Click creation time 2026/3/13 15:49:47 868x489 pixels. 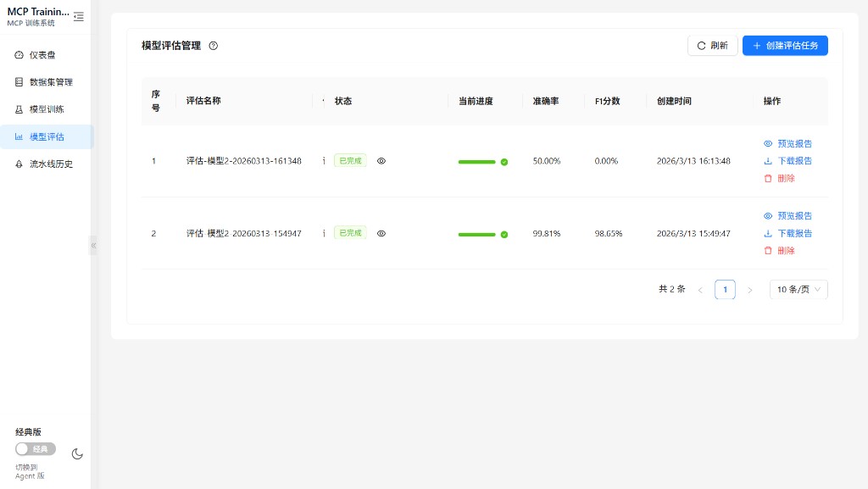tap(693, 233)
